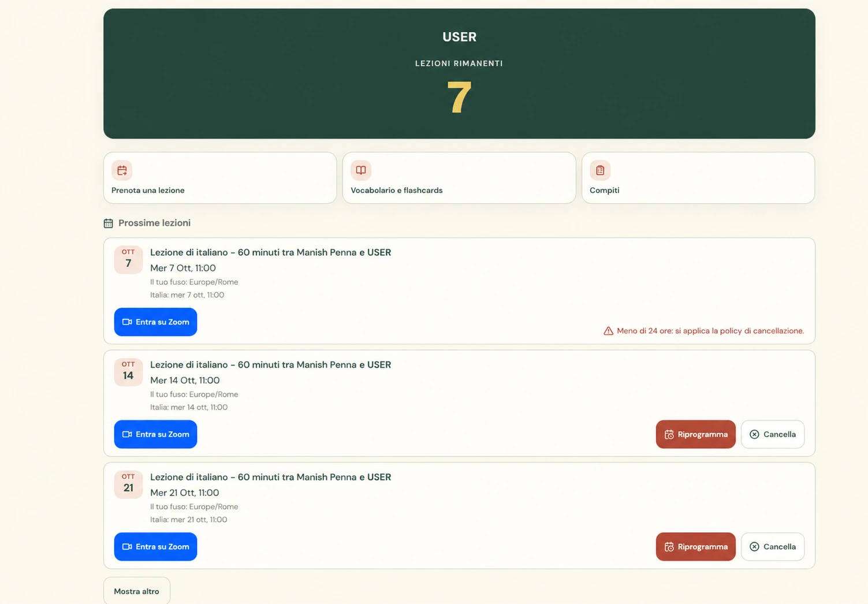Reschedule the 21 Ott lesson with Riprogramma
868x604 pixels.
pos(695,546)
